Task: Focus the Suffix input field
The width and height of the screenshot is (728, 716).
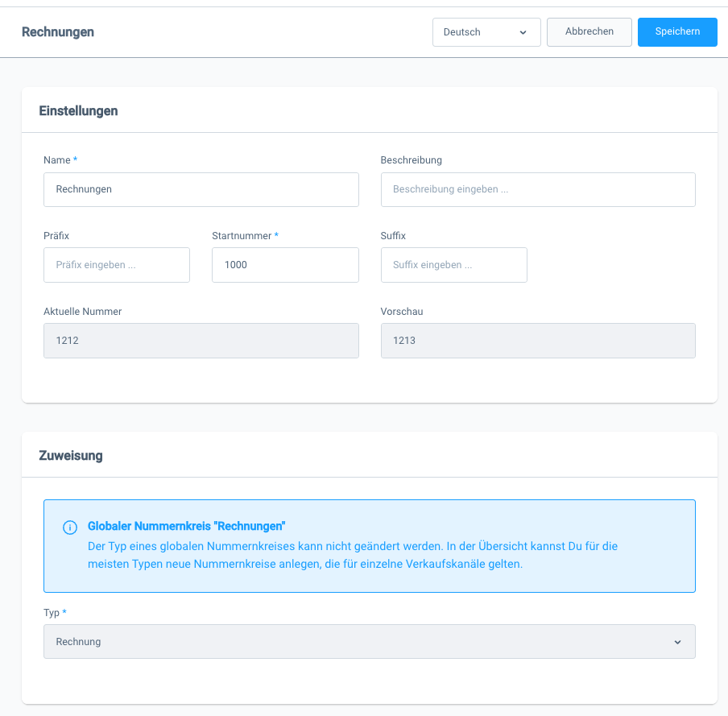Action: pos(453,265)
